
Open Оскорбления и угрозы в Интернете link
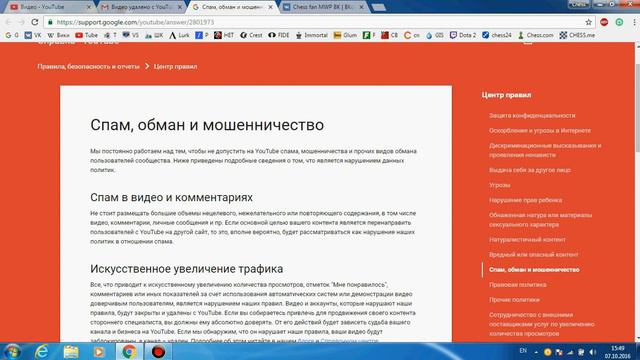click(x=540, y=131)
